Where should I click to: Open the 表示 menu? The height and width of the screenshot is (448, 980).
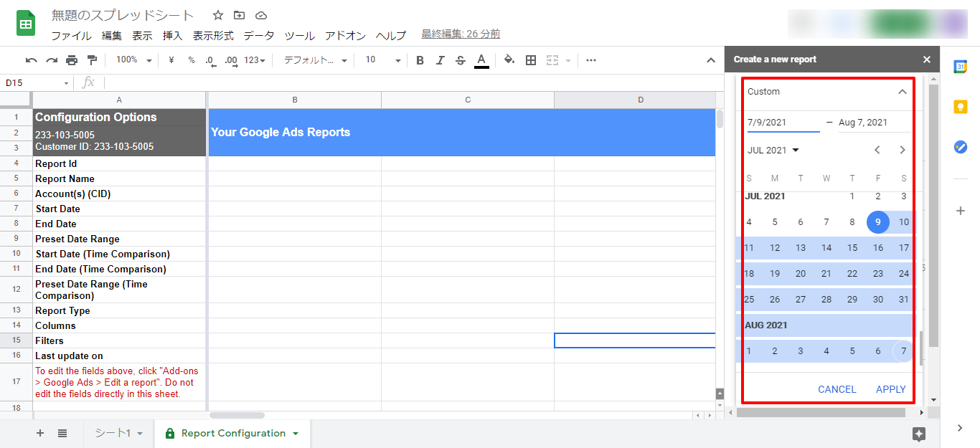tap(142, 35)
